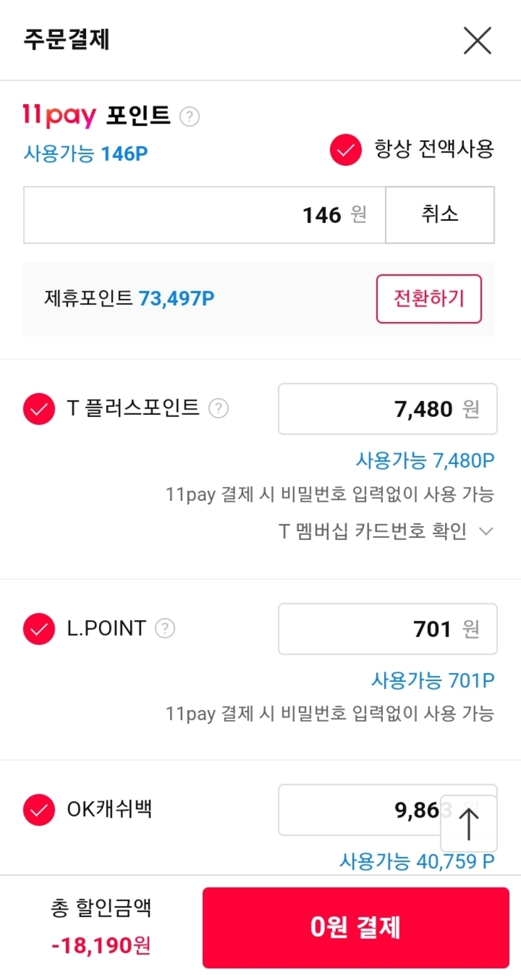Uncheck the T 플러스포인트 checkbox
The width and height of the screenshot is (521, 980).
pos(39,409)
